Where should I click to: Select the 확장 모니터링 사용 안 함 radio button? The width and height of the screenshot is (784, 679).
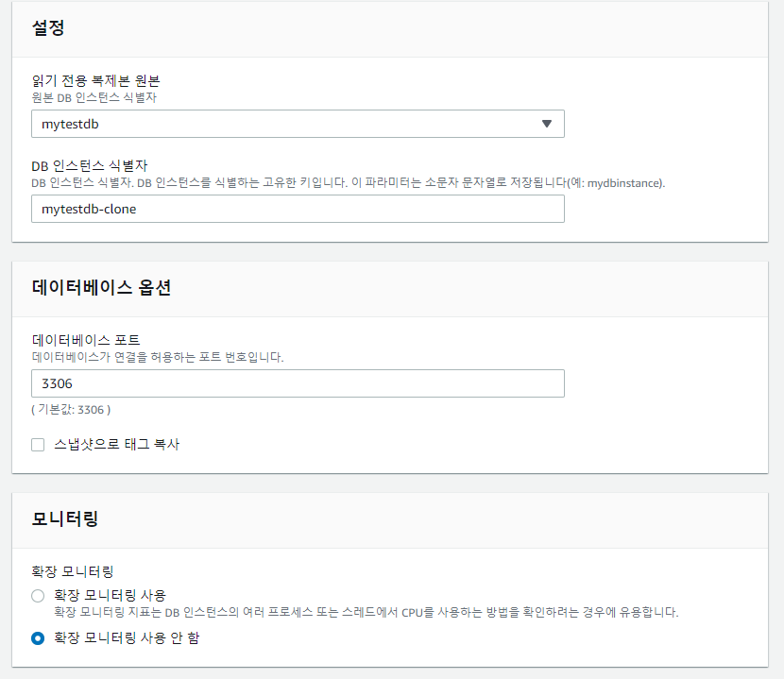coord(38,638)
